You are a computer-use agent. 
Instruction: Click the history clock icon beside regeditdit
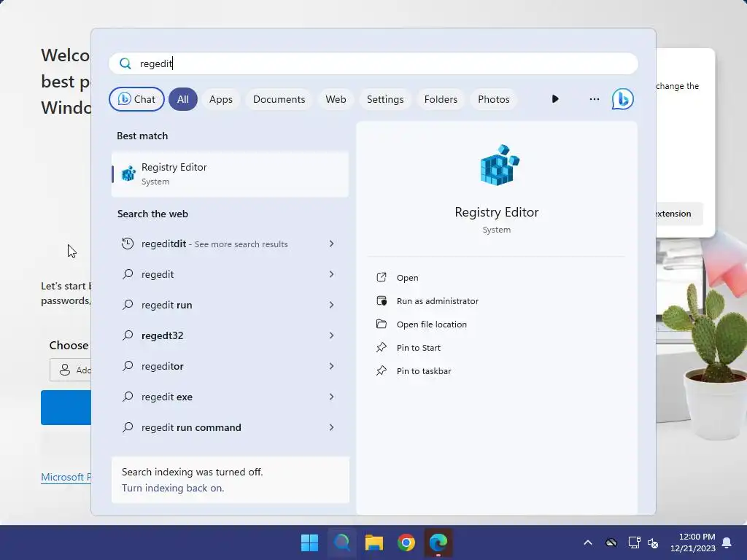pos(127,244)
